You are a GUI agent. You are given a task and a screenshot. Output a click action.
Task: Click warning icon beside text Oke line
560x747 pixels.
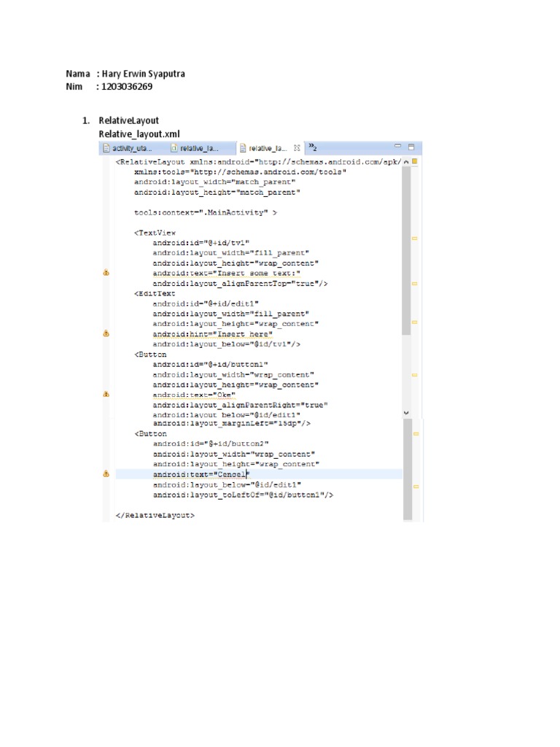click(x=106, y=395)
